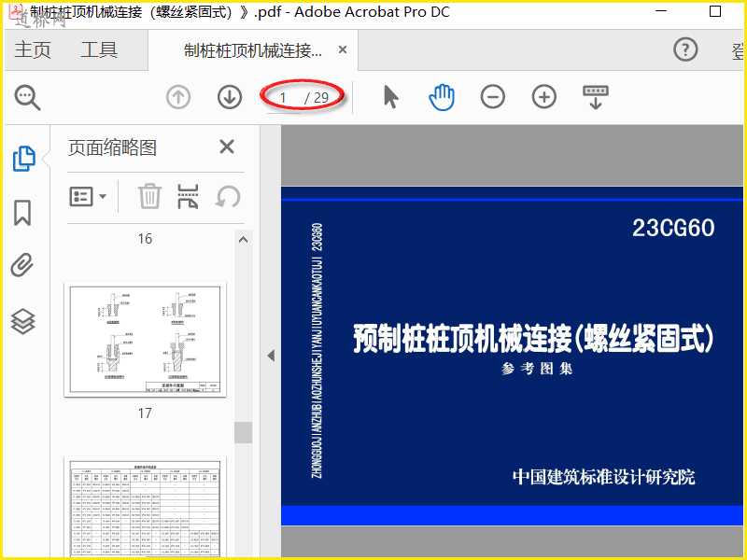The height and width of the screenshot is (560, 747).
Task: Delete selected page with trash icon
Action: click(149, 196)
